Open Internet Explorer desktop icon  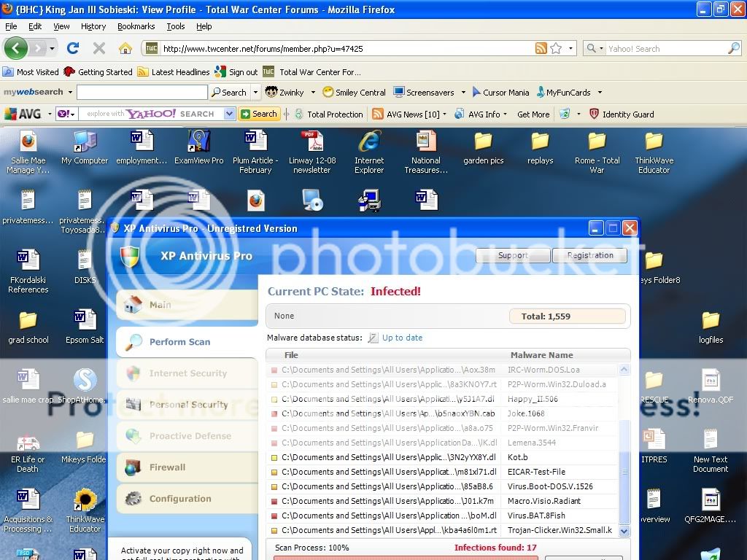click(369, 152)
